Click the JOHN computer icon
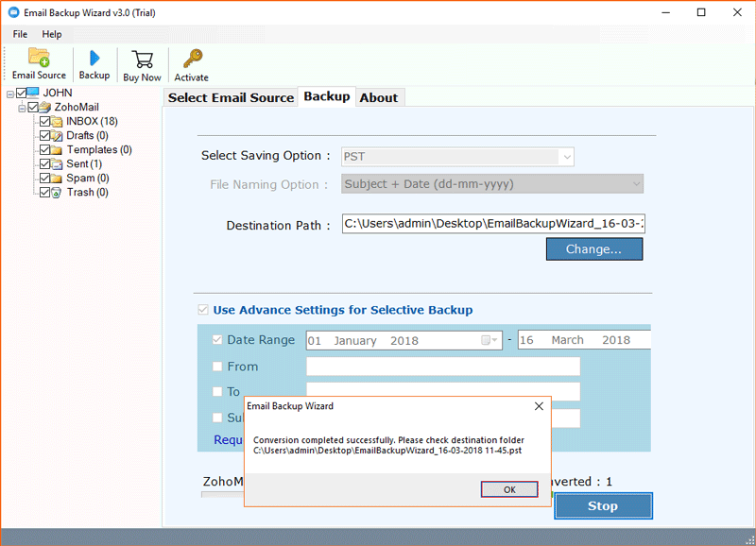Screen dimensions: 756x546 (33, 93)
